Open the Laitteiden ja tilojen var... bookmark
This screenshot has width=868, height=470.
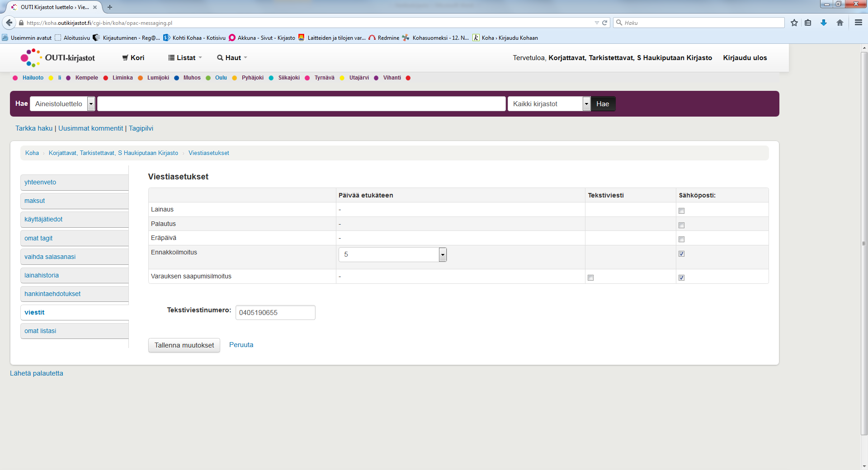[332, 38]
